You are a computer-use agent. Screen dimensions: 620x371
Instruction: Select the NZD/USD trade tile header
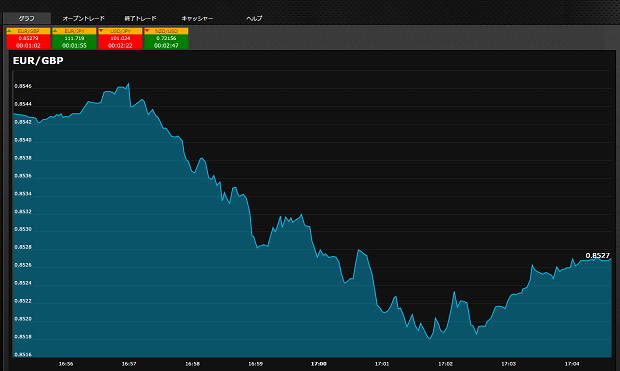[166, 31]
